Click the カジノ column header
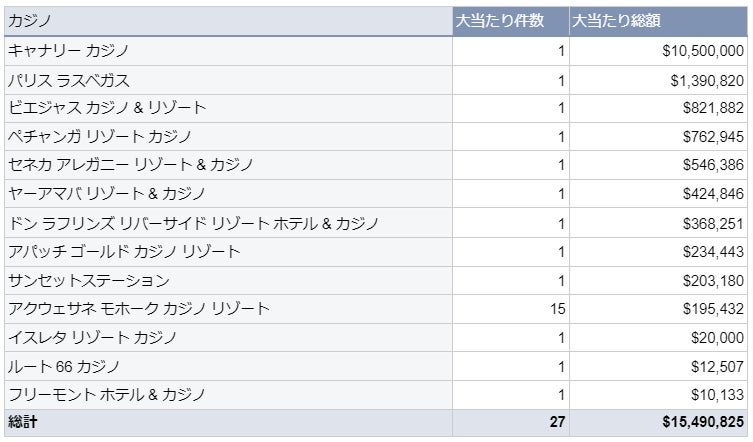This screenshot has width=753, height=442. coord(228,21)
